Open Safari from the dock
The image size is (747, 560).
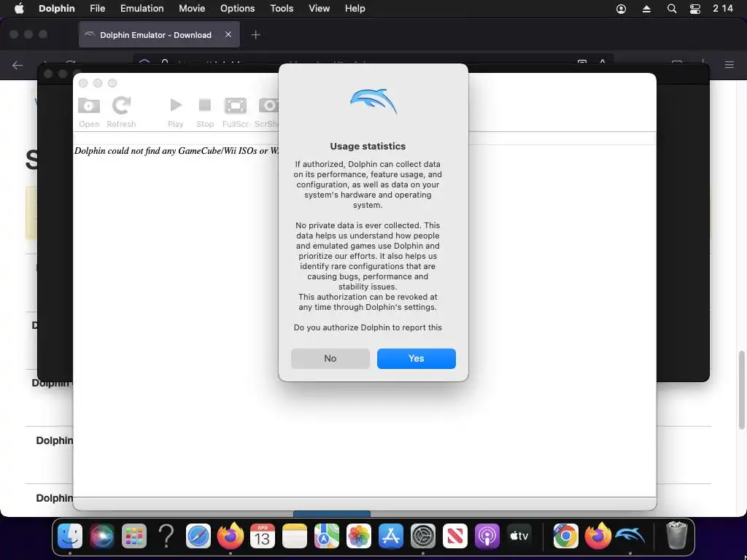pyautogui.click(x=198, y=536)
